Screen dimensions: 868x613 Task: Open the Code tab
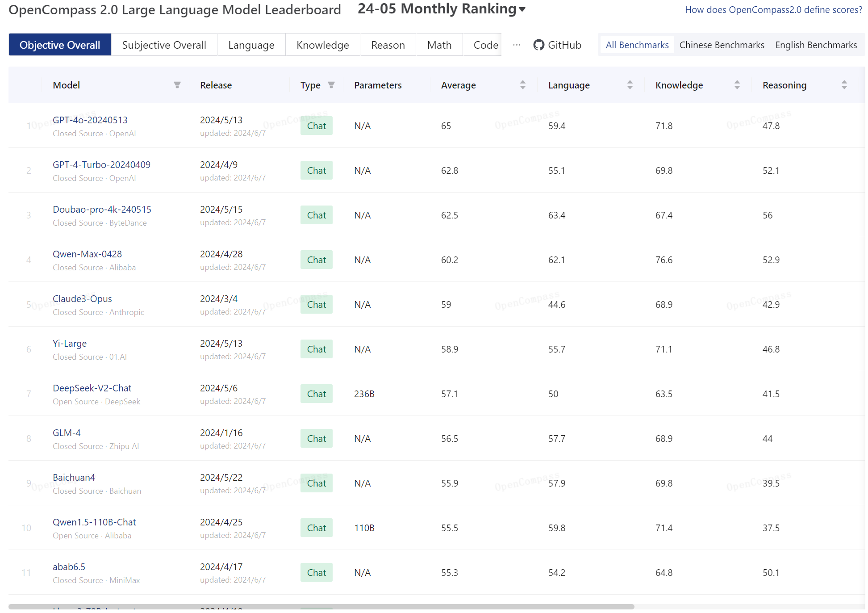pyautogui.click(x=485, y=45)
